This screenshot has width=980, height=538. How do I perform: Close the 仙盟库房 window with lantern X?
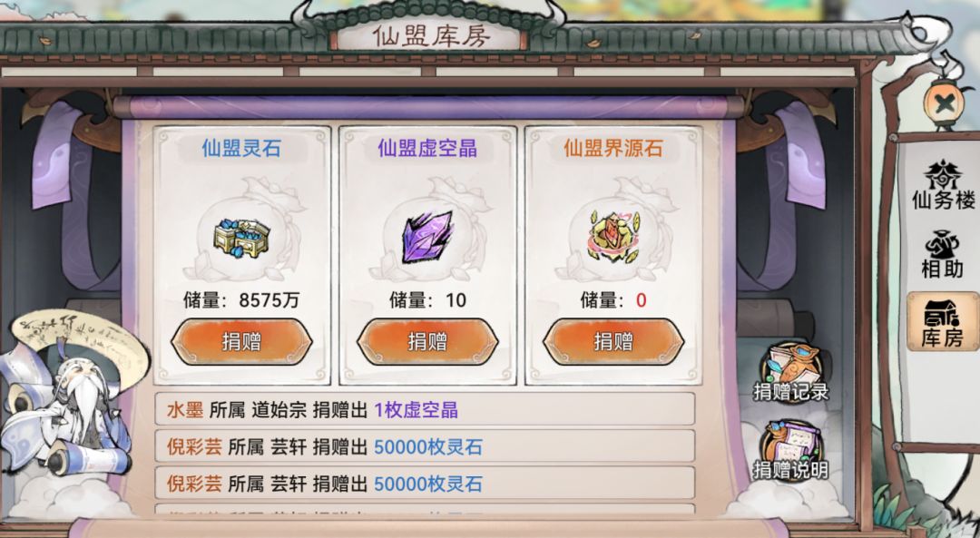point(945,103)
